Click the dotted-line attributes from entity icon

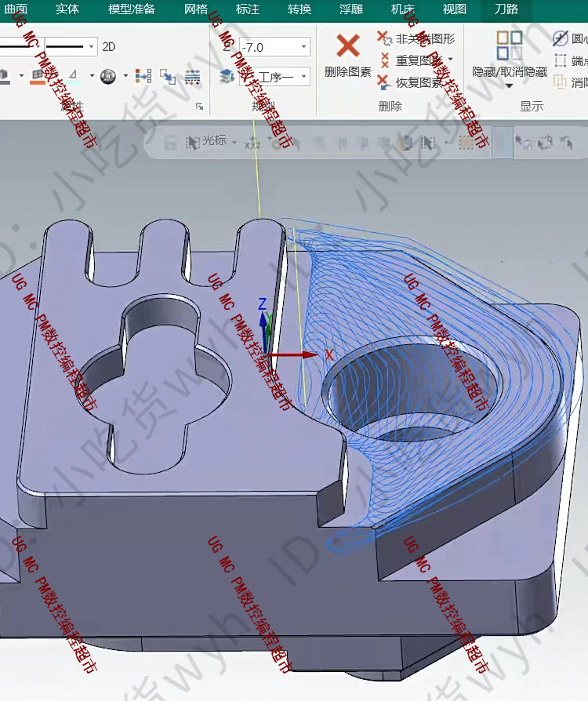pos(192,76)
